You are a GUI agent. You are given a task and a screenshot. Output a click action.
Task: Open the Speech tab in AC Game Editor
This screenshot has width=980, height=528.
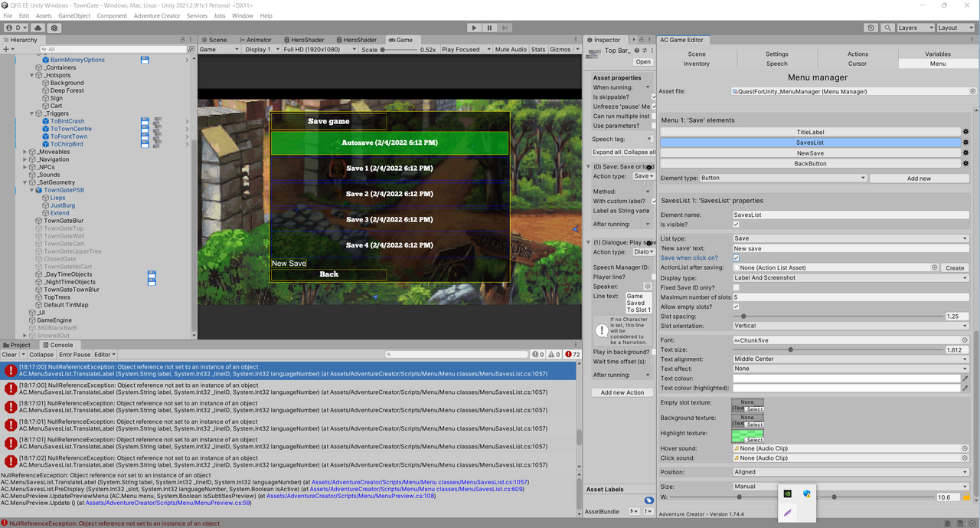coord(777,64)
